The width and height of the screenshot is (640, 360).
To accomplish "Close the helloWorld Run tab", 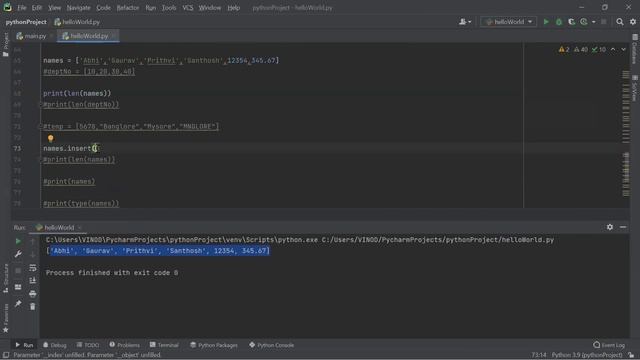I will (80, 228).
